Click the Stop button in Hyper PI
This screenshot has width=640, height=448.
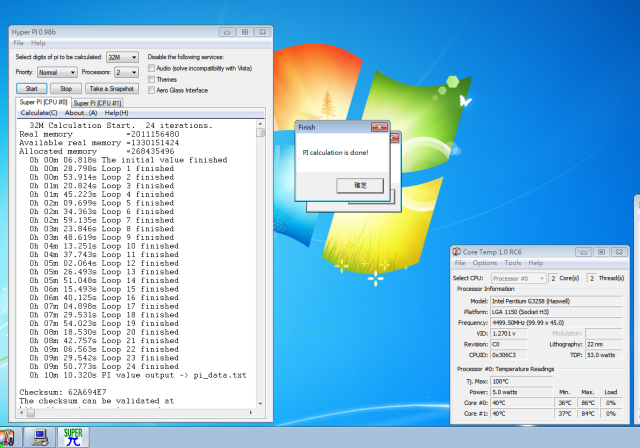pyautogui.click(x=66, y=89)
